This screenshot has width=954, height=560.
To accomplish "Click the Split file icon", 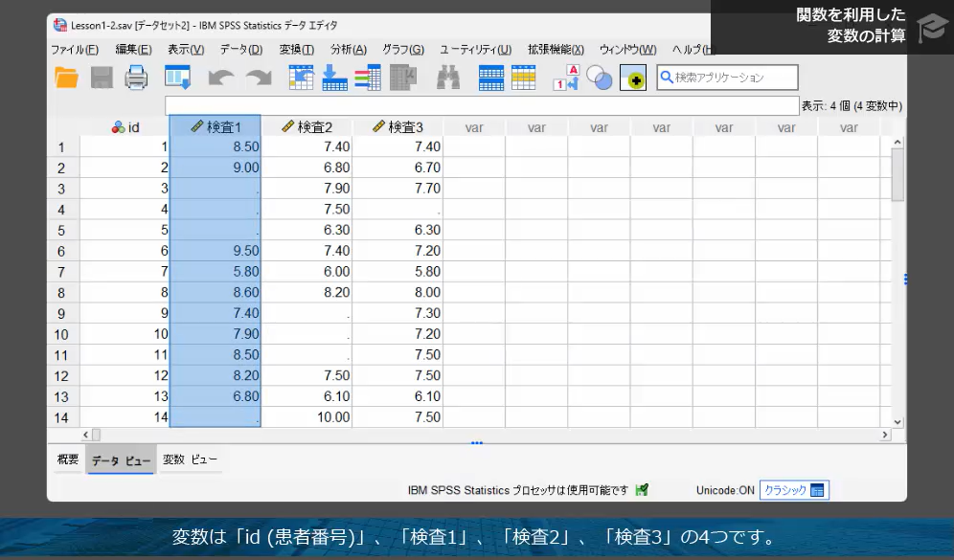I will tap(491, 78).
